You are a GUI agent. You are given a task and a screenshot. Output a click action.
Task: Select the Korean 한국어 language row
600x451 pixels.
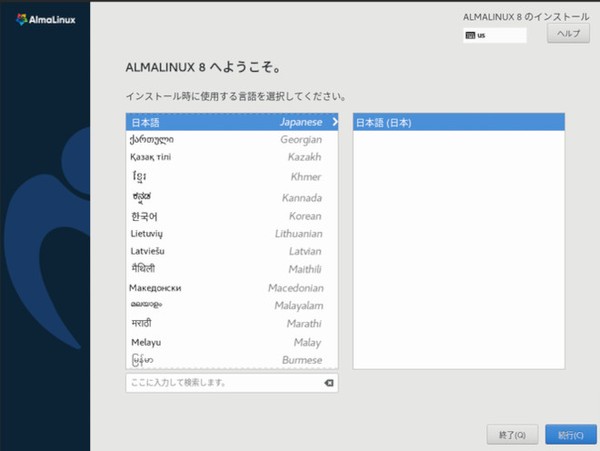click(232, 216)
